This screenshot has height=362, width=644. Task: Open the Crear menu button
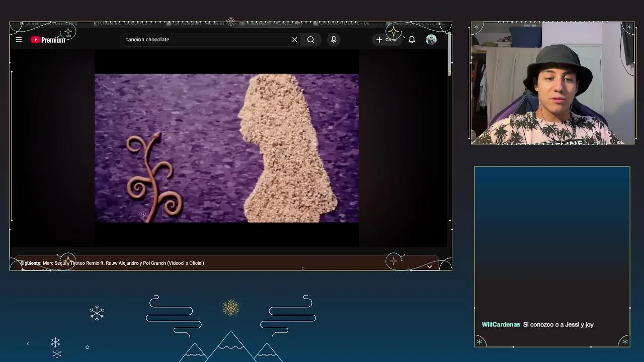[x=387, y=40]
